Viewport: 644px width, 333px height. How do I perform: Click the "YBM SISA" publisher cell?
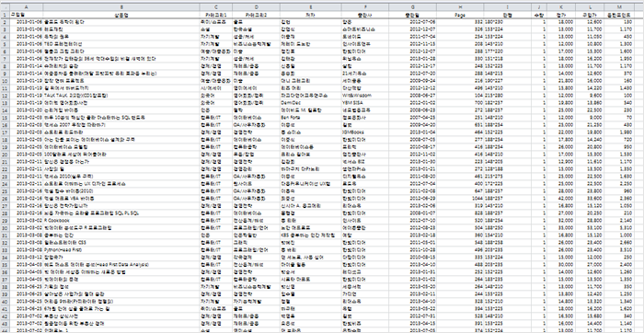click(x=364, y=103)
